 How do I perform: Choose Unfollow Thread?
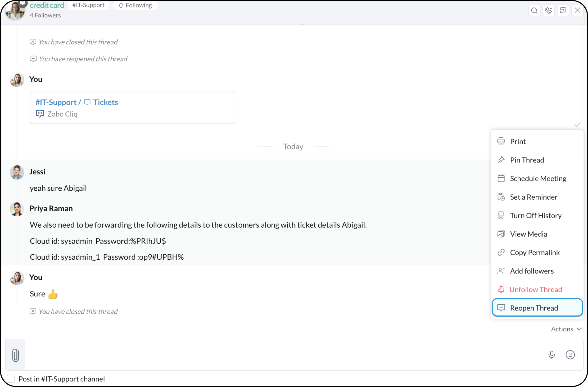[x=537, y=290]
